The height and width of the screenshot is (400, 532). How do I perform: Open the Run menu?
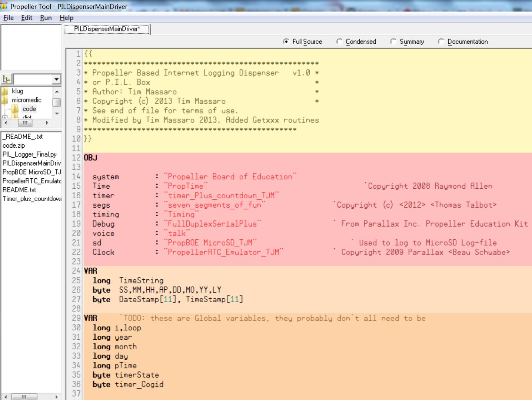click(x=46, y=18)
